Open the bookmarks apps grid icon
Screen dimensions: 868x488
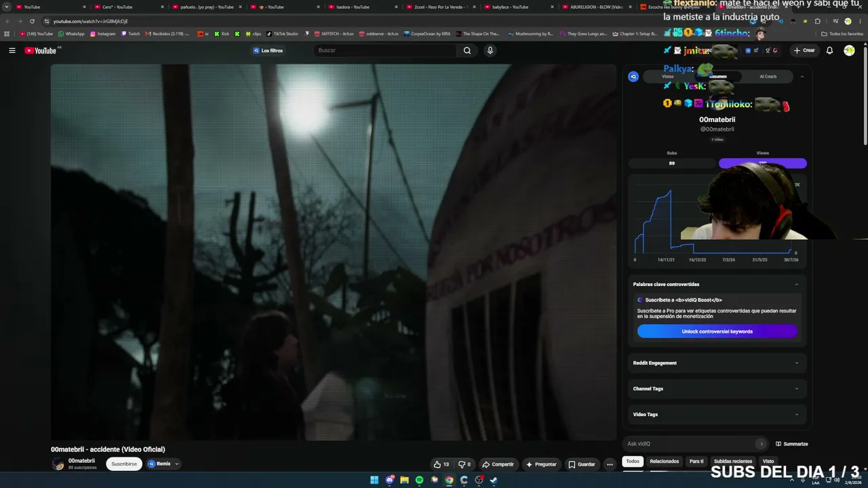coord(7,33)
